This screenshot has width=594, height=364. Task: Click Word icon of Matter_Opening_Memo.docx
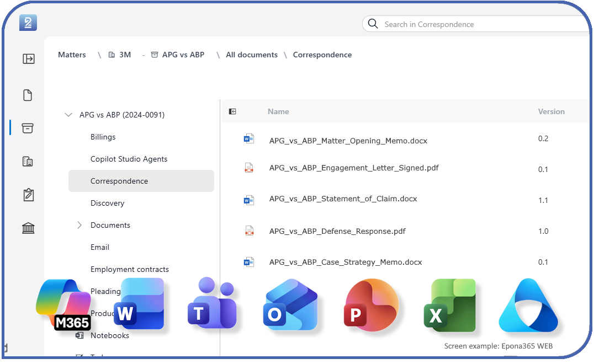(249, 139)
